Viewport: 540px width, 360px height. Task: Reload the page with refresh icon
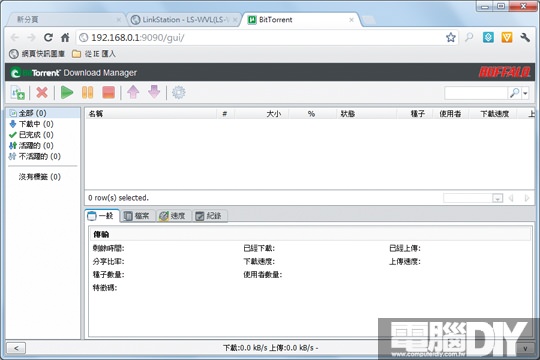point(48,38)
